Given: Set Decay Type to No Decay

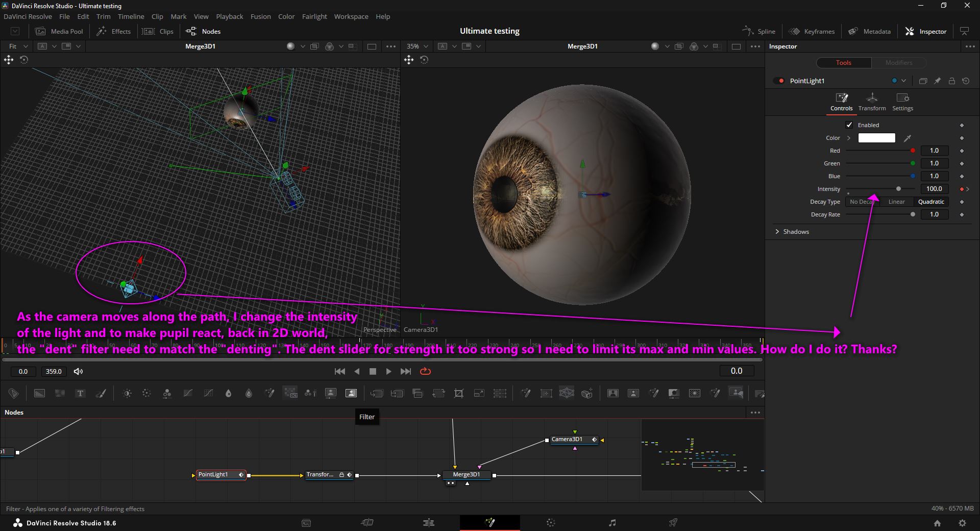Looking at the screenshot, I should click(863, 202).
